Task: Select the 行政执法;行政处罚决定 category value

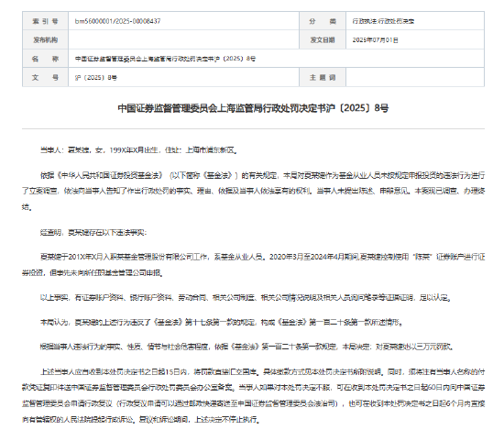Action: [383, 21]
